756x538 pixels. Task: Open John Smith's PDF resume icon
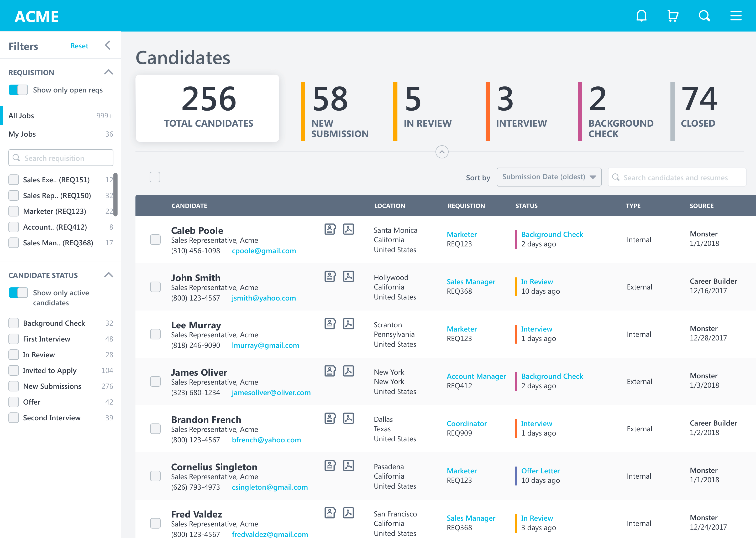tap(348, 276)
